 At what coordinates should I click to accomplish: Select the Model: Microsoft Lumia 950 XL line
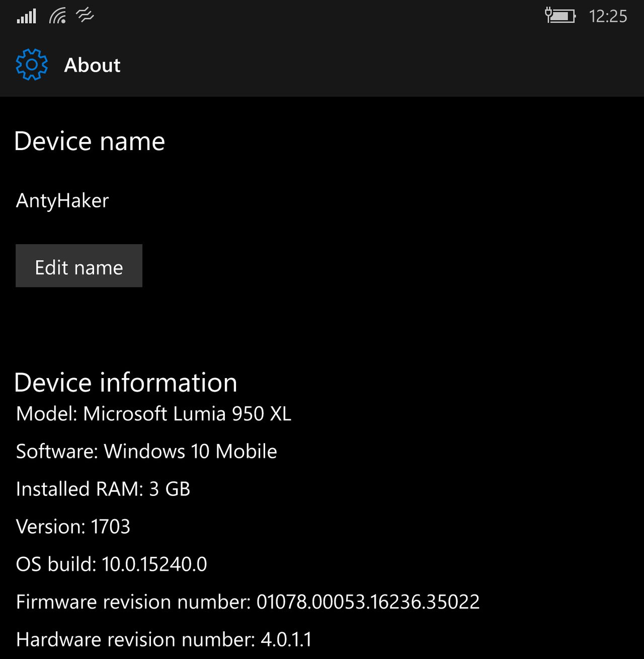point(153,413)
